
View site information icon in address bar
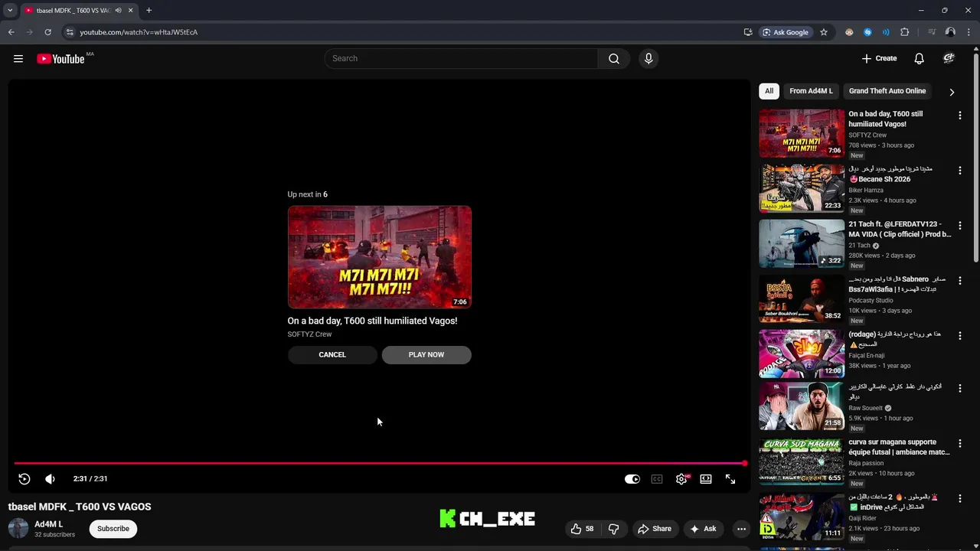coord(69,32)
